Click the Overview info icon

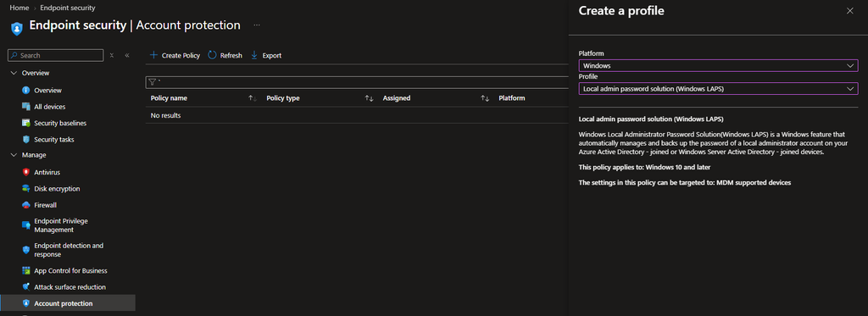coord(25,90)
